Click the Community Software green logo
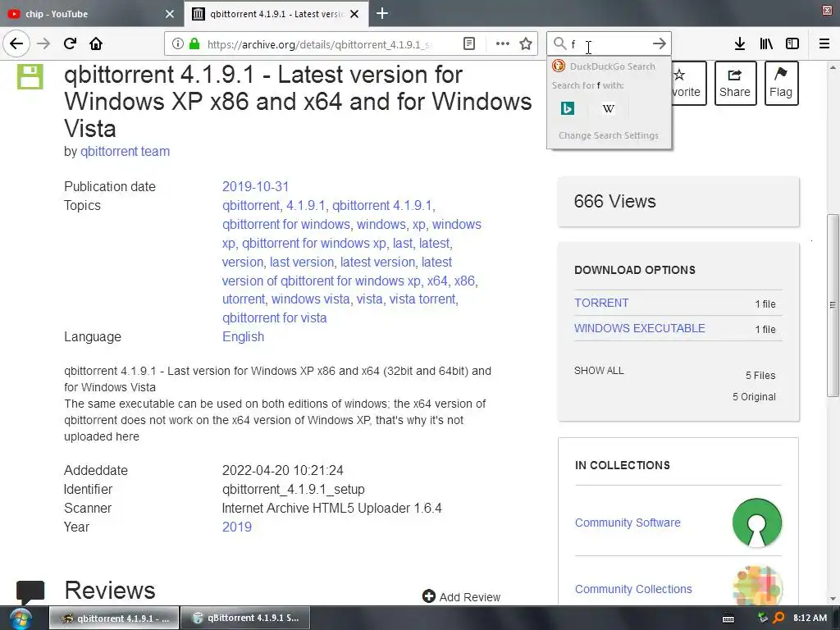This screenshot has width=840, height=630. coord(757,523)
